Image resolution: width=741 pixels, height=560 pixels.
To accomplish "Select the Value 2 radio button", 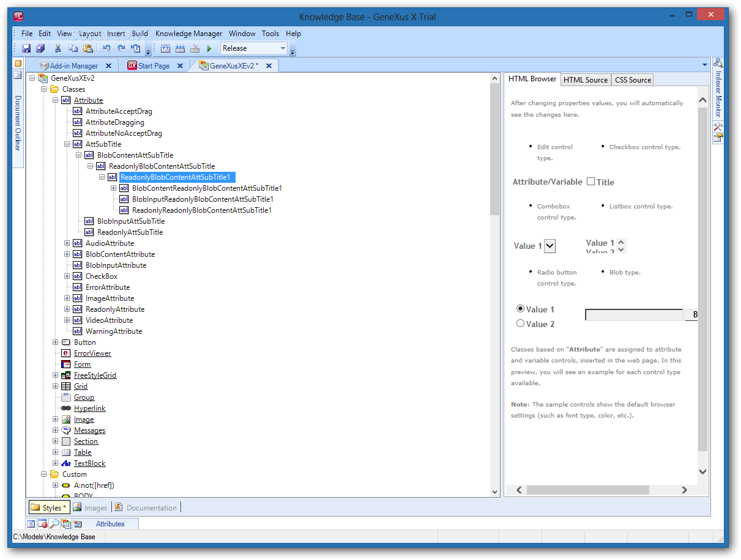I will tap(520, 323).
